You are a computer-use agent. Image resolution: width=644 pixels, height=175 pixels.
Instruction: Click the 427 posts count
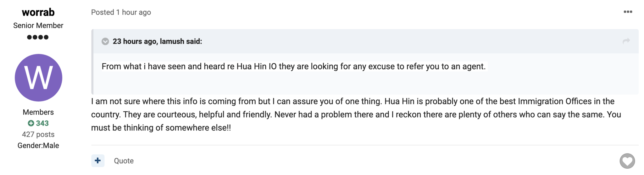(x=38, y=134)
